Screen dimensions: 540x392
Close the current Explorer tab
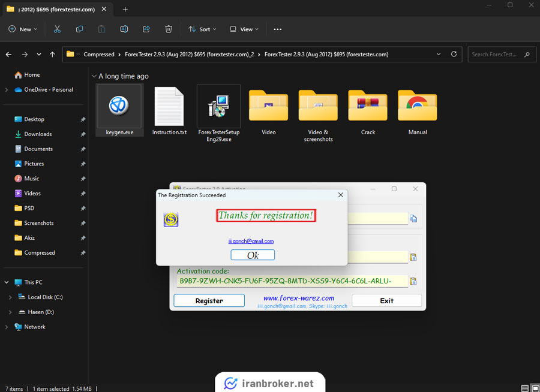[x=104, y=9]
